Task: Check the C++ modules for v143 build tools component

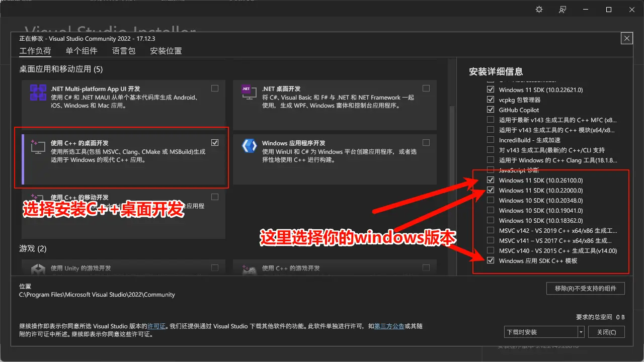Action: click(x=491, y=130)
